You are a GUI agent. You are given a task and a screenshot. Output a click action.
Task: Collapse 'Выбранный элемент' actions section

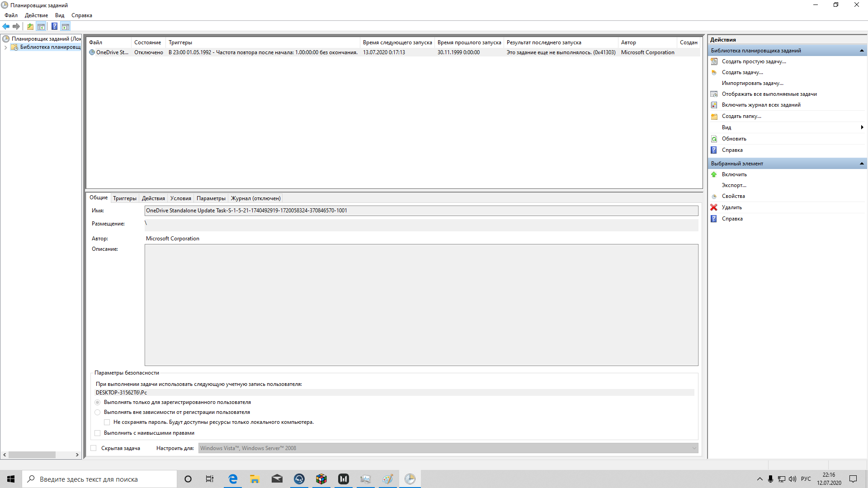[x=862, y=164]
